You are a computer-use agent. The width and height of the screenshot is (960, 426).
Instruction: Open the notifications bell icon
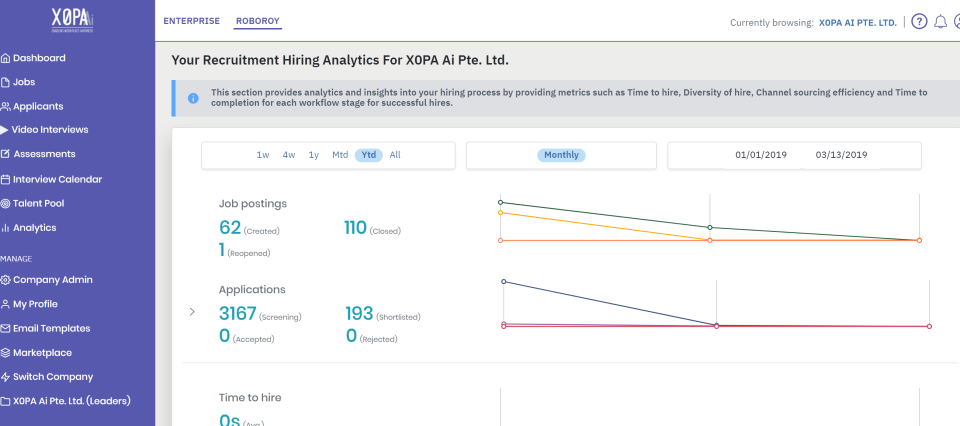(x=940, y=22)
